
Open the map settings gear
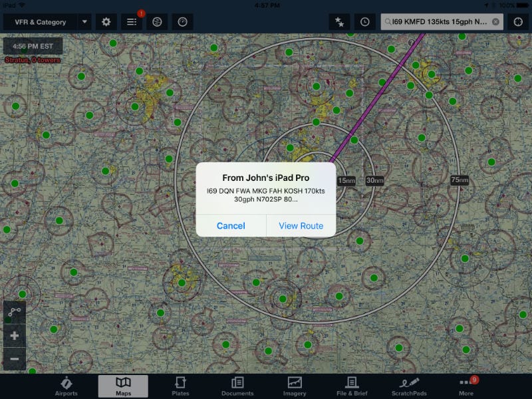(x=106, y=22)
